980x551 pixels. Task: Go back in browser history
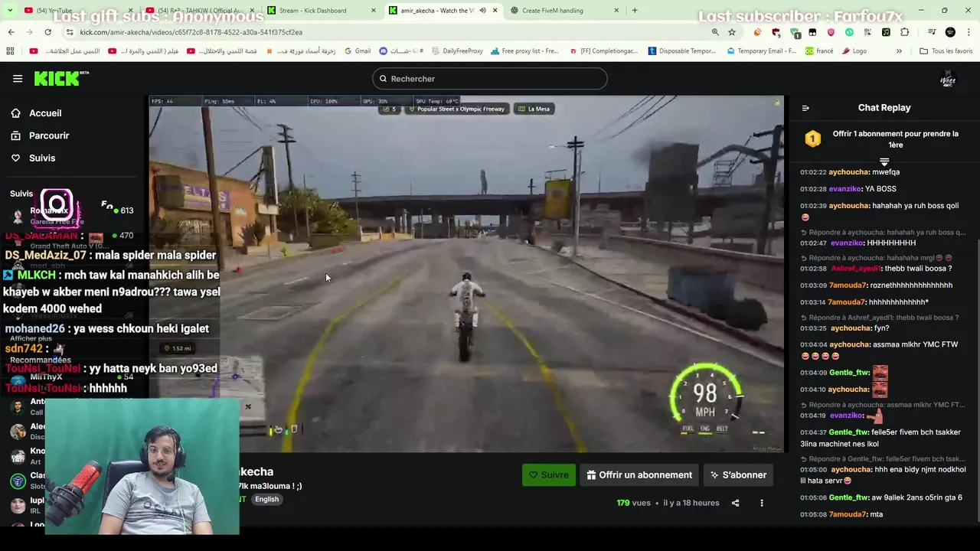[11, 32]
